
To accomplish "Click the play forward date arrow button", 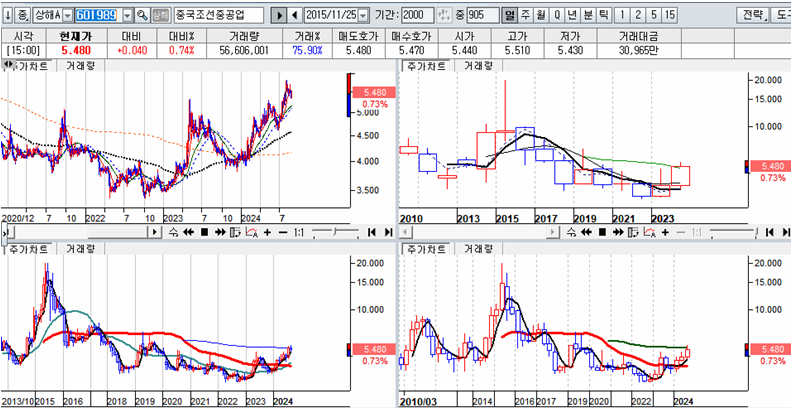I will pyautogui.click(x=278, y=15).
